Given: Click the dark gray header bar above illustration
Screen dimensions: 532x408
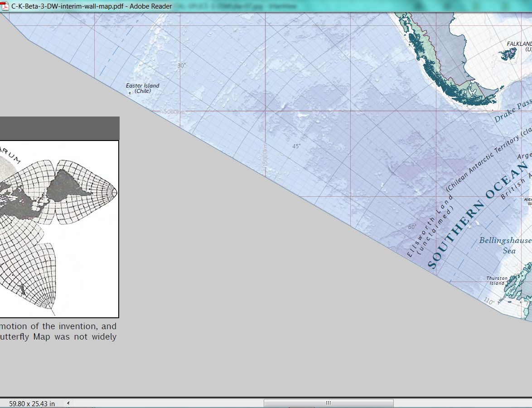Looking at the screenshot, I should point(60,128).
